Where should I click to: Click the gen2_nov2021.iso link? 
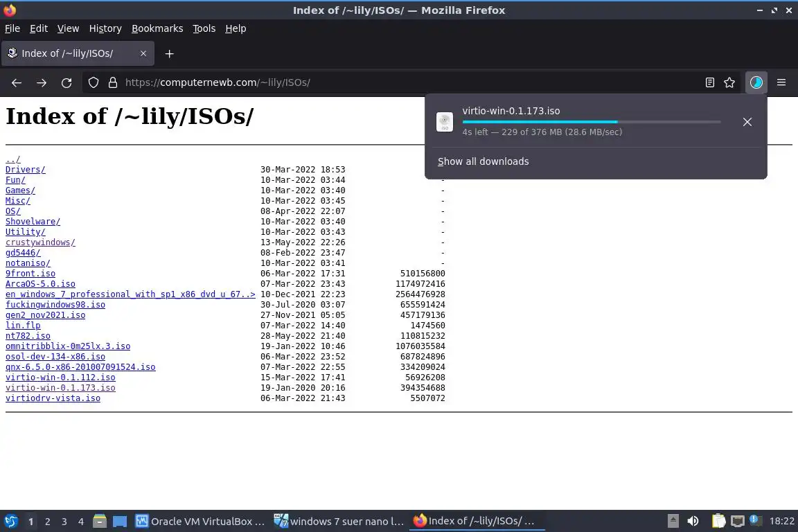click(45, 315)
